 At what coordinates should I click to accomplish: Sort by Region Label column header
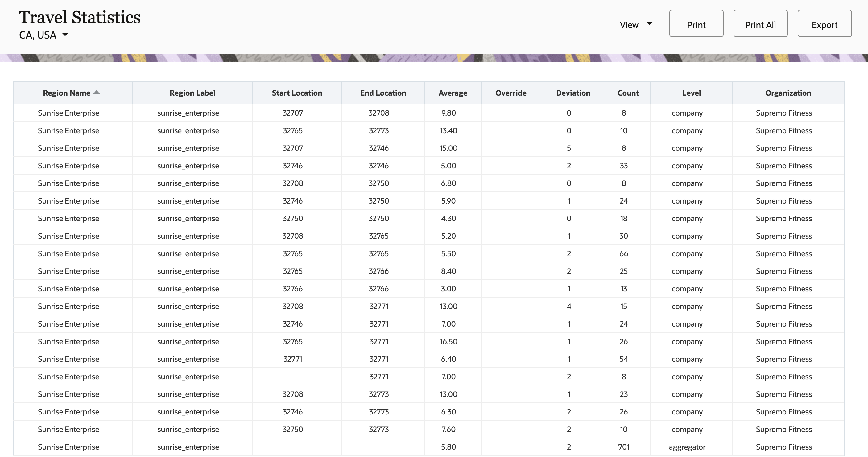[192, 93]
